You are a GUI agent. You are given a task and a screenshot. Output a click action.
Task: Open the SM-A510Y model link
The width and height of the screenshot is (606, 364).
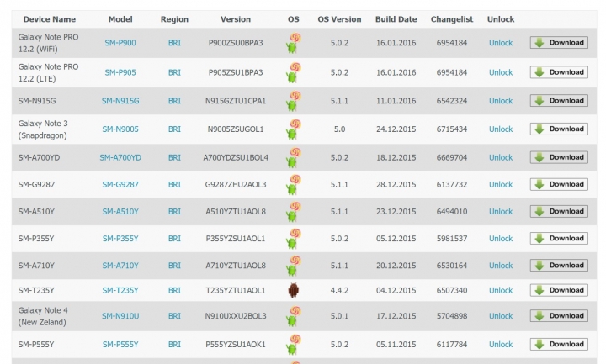120,212
